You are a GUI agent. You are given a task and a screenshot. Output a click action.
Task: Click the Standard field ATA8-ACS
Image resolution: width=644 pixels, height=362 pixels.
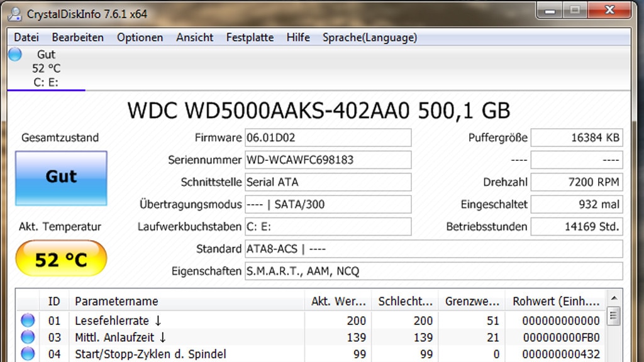click(x=434, y=249)
